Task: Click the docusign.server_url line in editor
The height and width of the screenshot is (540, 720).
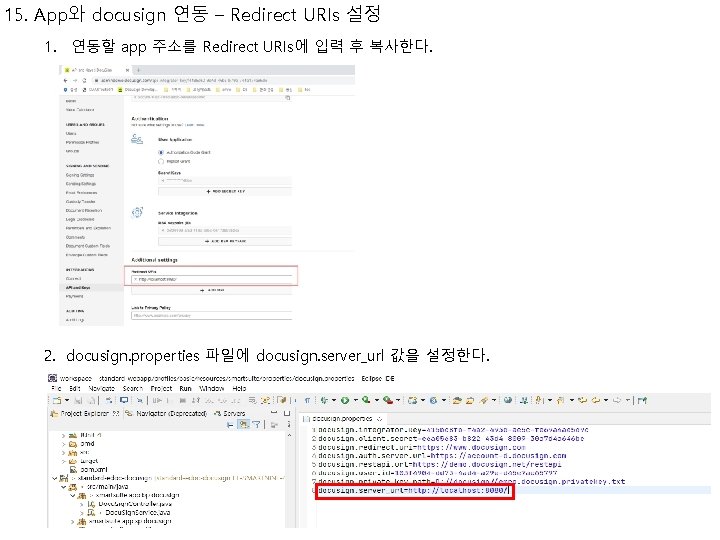Action: pos(412,490)
